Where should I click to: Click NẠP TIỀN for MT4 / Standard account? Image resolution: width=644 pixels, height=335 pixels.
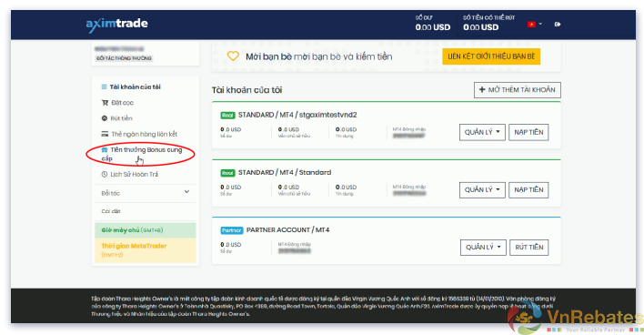point(528,189)
